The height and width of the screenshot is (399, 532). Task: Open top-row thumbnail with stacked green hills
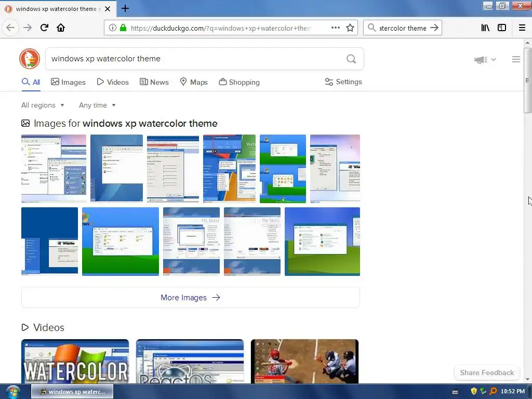pos(283,169)
